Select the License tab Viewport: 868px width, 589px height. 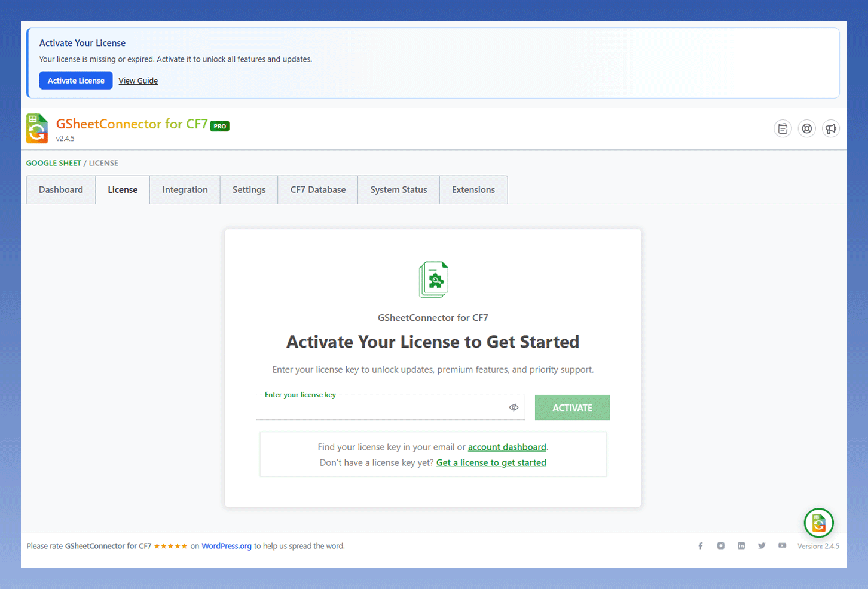tap(123, 190)
